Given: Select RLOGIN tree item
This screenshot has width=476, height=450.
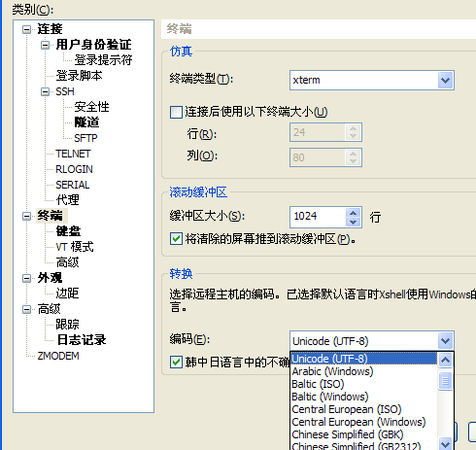Looking at the screenshot, I should pyautogui.click(x=74, y=169).
